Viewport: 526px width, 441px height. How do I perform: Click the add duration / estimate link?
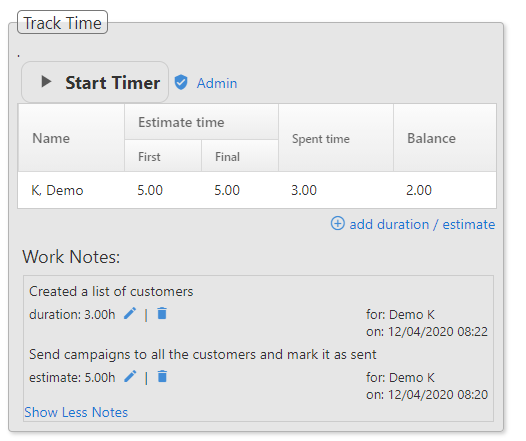point(422,224)
